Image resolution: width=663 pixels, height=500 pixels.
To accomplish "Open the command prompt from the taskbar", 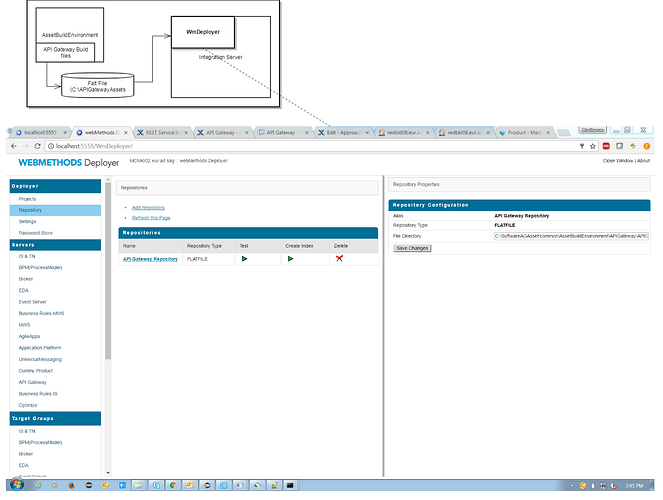I will pos(290,485).
